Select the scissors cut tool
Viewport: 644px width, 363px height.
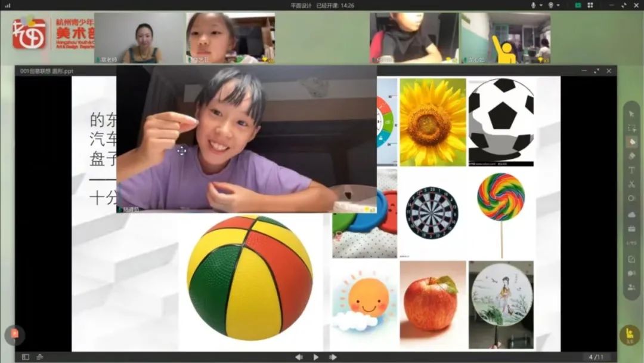tap(631, 184)
